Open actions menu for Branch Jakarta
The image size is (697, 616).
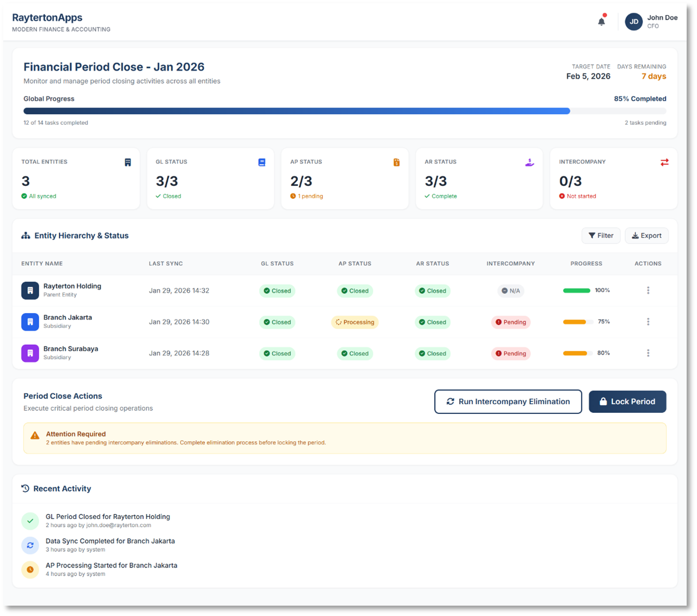(648, 322)
